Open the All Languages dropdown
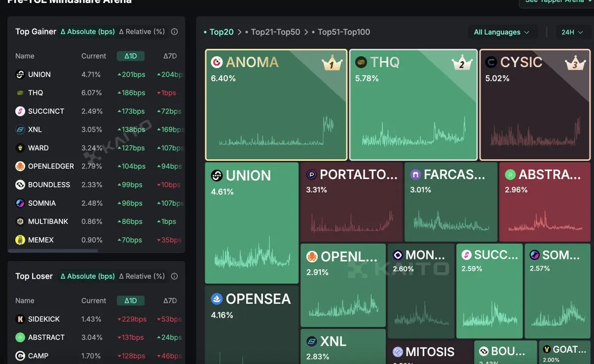The width and height of the screenshot is (594, 364). [502, 32]
